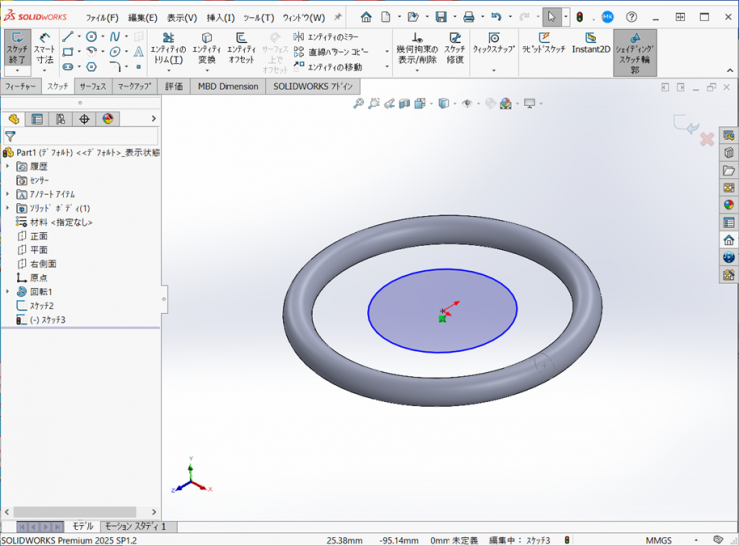The width and height of the screenshot is (739, 546).
Task: Open the MMGS unit system dropdown
Action: pos(665,540)
